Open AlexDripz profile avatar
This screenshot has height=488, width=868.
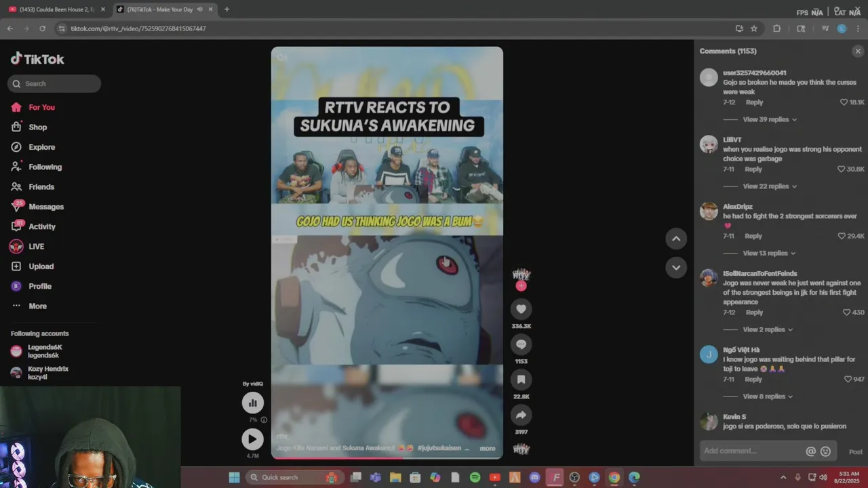709,211
